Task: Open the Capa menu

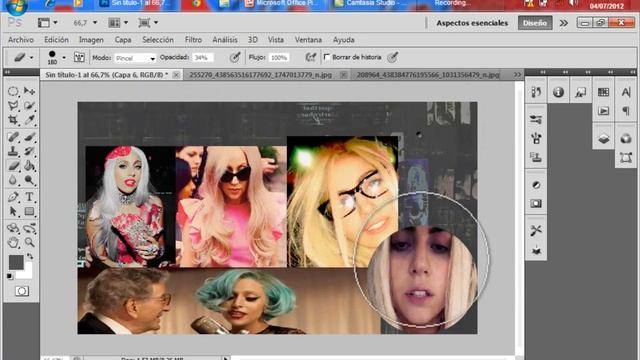Action: point(123,40)
